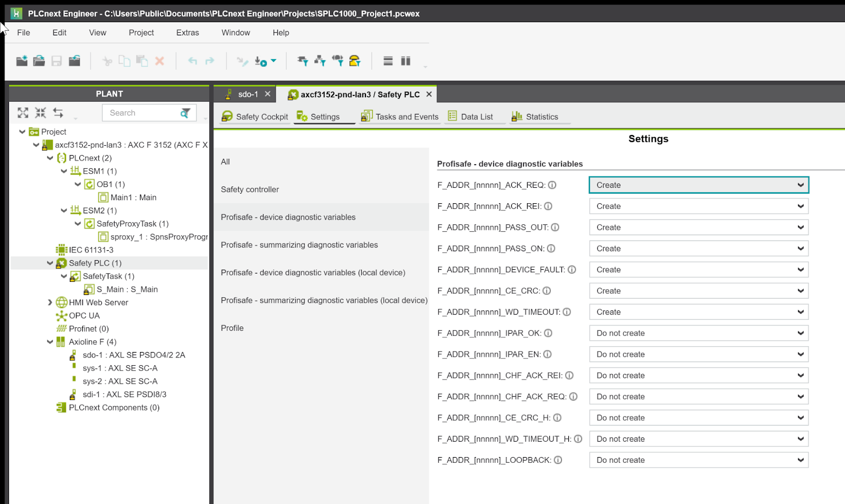Collapse the PLCnext (2) node
Screen dimensions: 845x504
point(50,158)
